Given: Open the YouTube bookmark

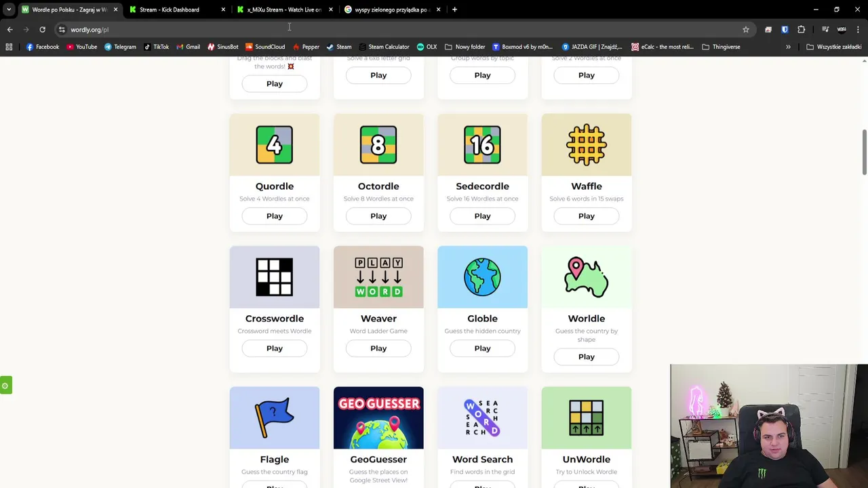Looking at the screenshot, I should (81, 47).
